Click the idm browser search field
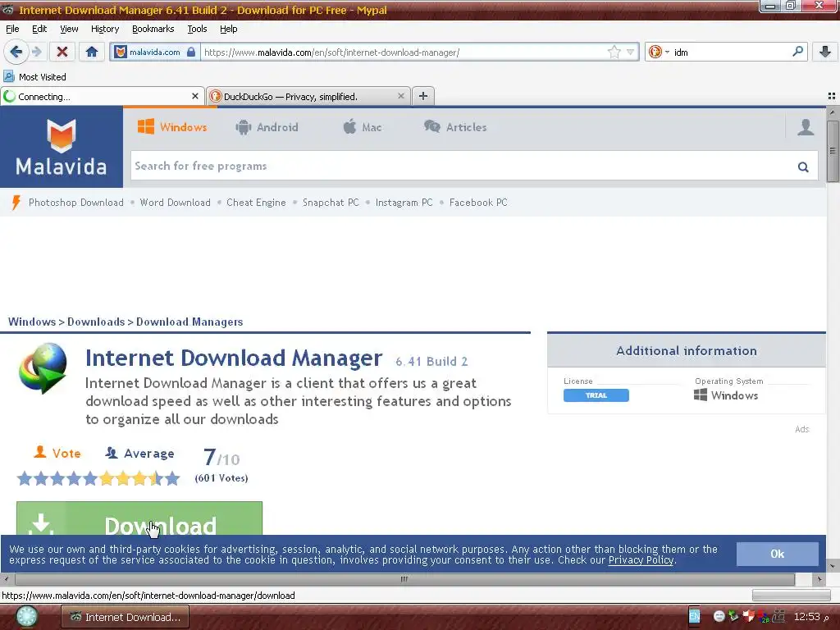 [x=730, y=52]
